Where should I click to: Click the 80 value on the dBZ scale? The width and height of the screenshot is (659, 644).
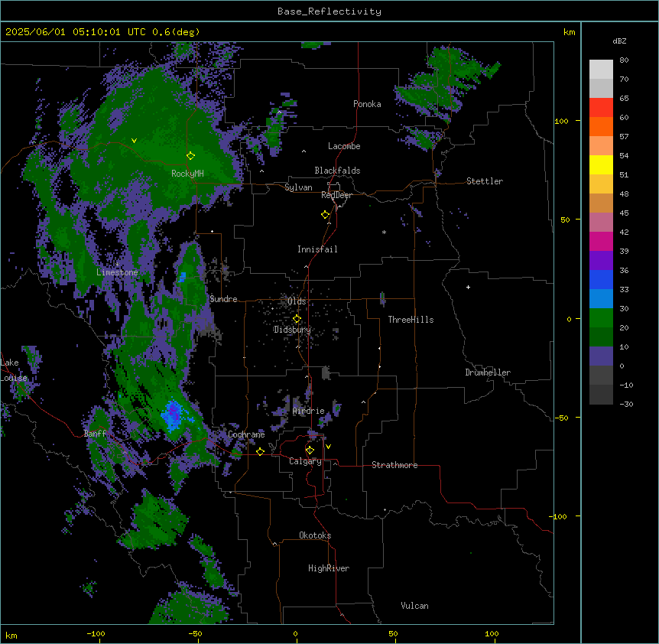[x=624, y=60]
